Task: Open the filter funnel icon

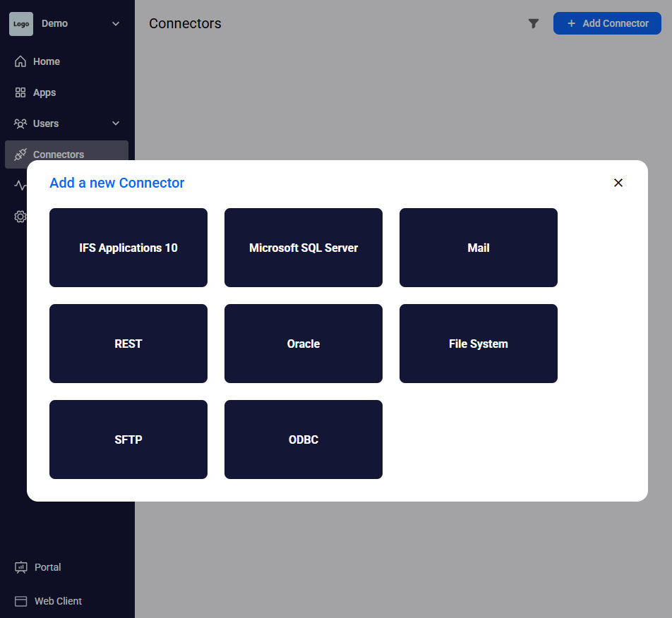Action: point(534,23)
